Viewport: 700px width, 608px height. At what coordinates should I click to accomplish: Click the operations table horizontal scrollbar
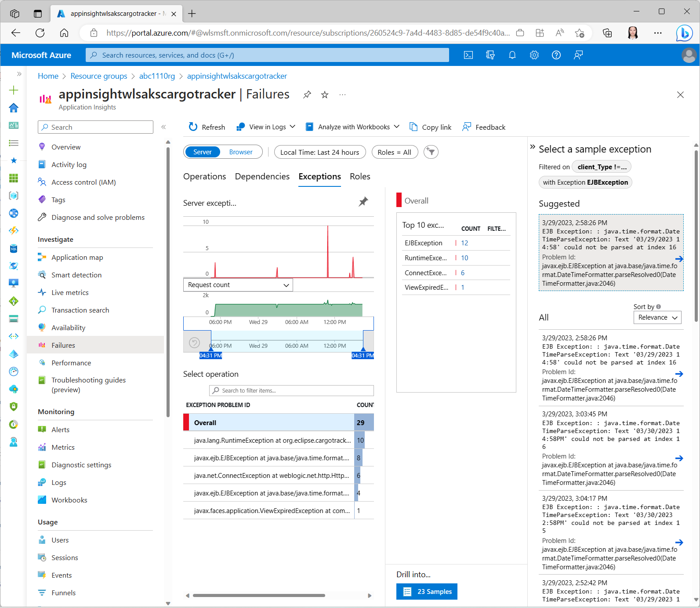pos(259,596)
